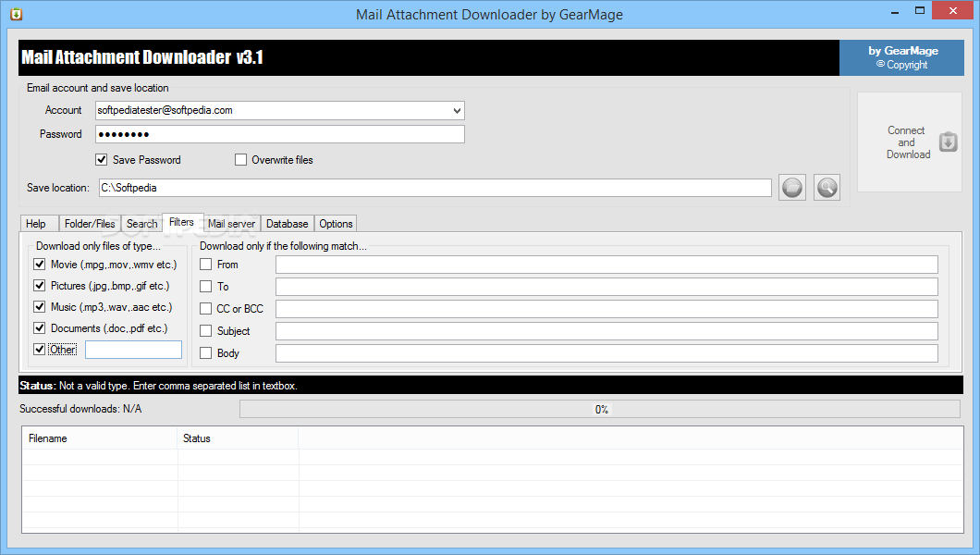
Task: Click the 'Successful downloads: N/A' text
Action: pyautogui.click(x=80, y=409)
